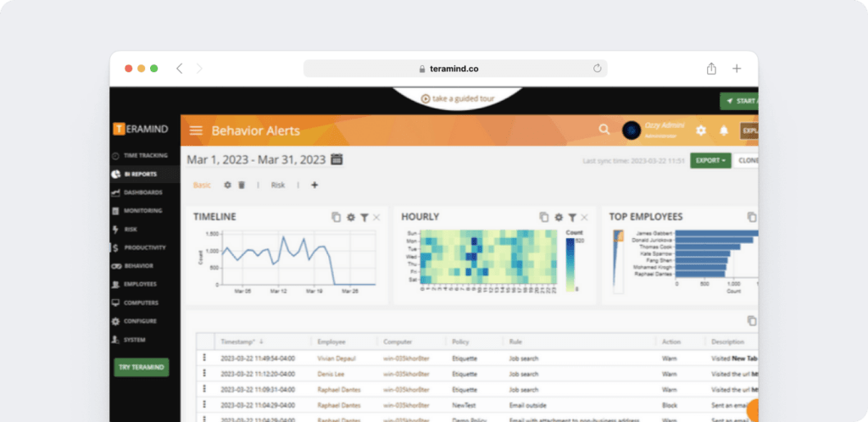Screen dimensions: 868x422
Task: Open Denis Lee employee link
Action: [x=330, y=374]
